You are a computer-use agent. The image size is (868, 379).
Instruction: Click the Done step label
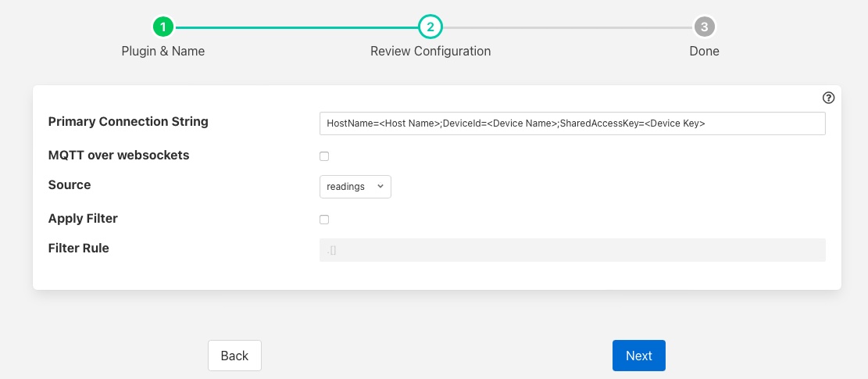pyautogui.click(x=704, y=52)
